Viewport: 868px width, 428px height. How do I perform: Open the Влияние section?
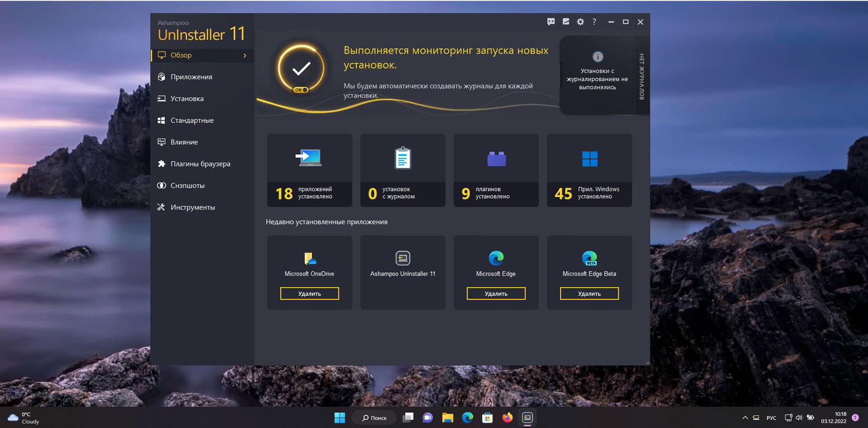click(x=202, y=142)
